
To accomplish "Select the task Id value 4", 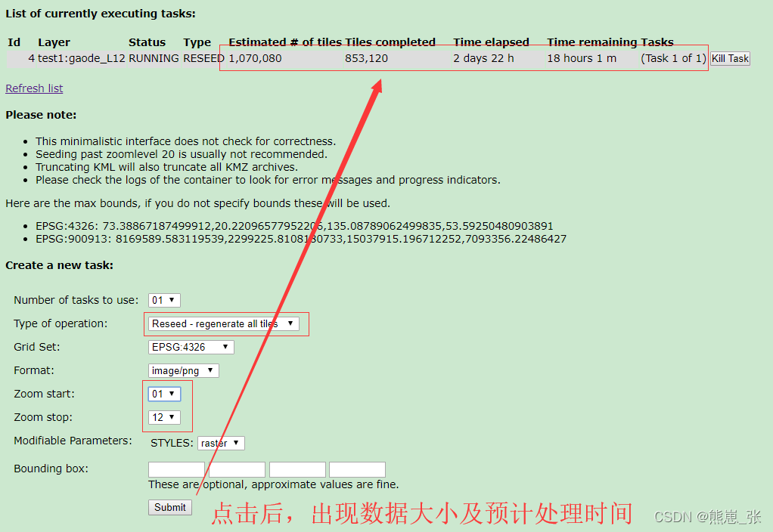I will 32,59.
